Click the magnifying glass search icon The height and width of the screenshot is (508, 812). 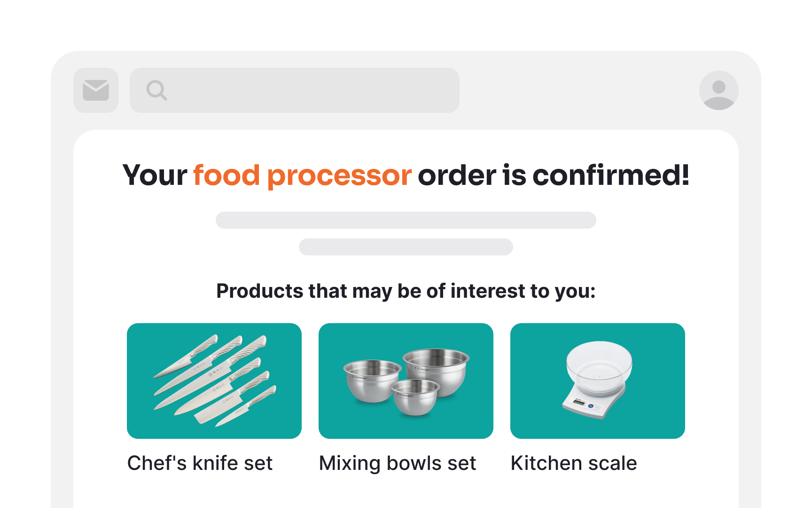coord(156,90)
